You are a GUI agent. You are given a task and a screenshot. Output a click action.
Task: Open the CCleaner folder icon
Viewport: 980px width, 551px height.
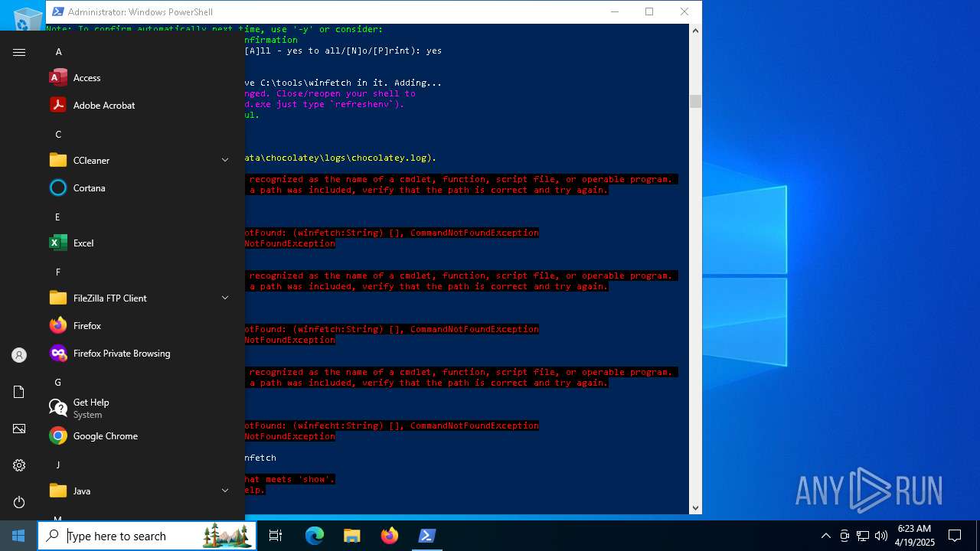click(58, 161)
